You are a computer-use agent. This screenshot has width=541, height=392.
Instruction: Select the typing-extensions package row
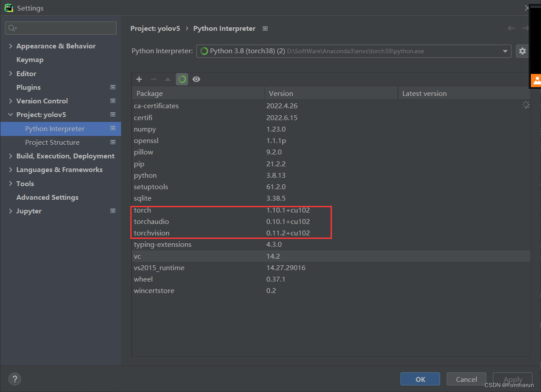(331, 244)
